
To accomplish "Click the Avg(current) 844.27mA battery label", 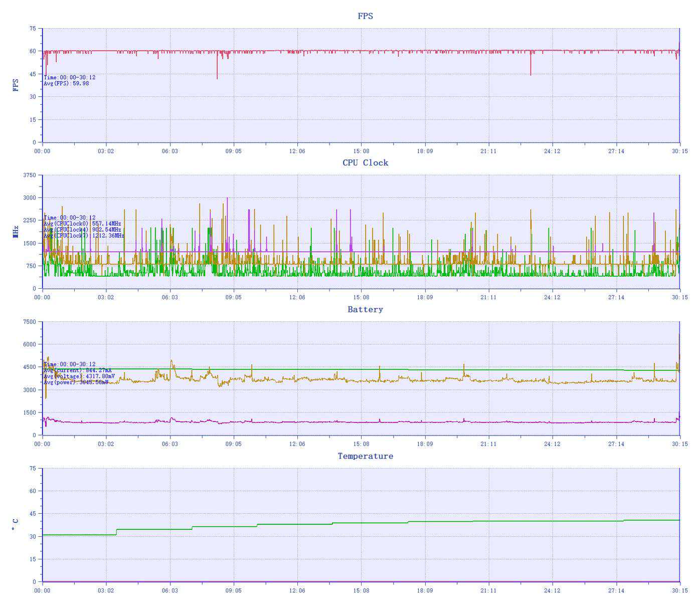I will pyautogui.click(x=78, y=370).
